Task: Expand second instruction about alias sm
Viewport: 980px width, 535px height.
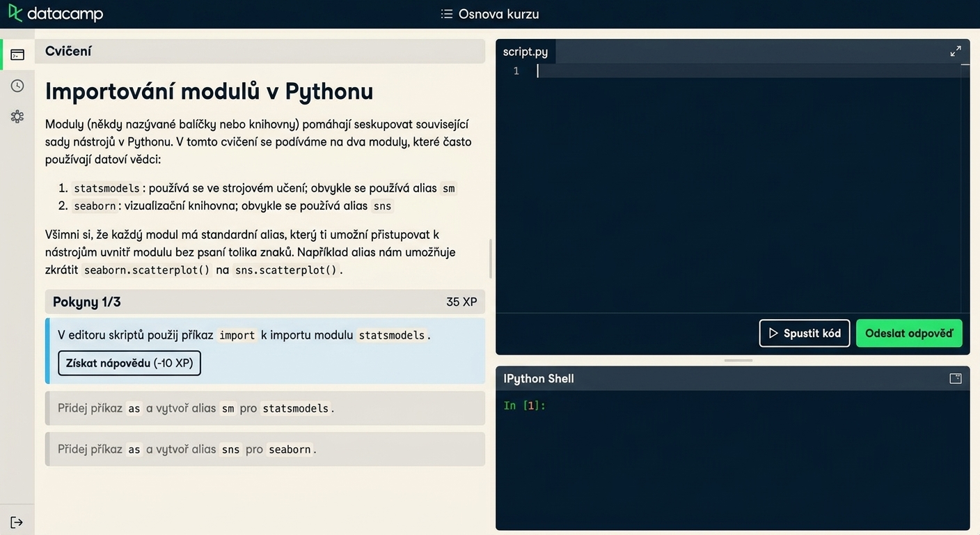Action: pyautogui.click(x=265, y=408)
